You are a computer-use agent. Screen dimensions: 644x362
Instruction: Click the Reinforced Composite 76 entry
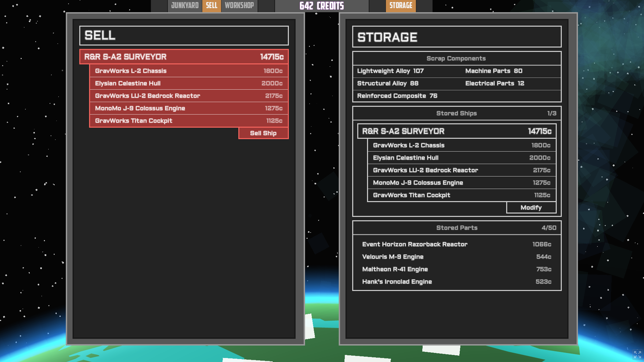[397, 96]
